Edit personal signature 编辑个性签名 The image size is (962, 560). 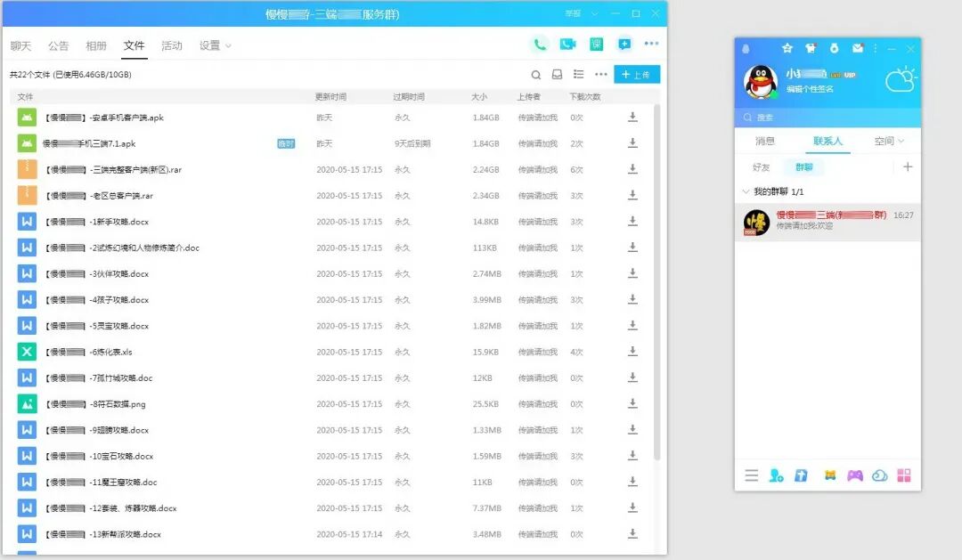[x=810, y=90]
